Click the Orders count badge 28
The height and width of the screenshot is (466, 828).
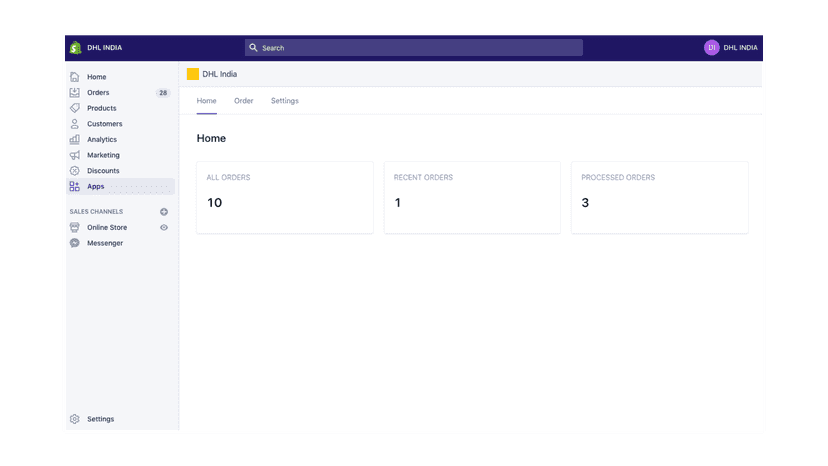[163, 92]
